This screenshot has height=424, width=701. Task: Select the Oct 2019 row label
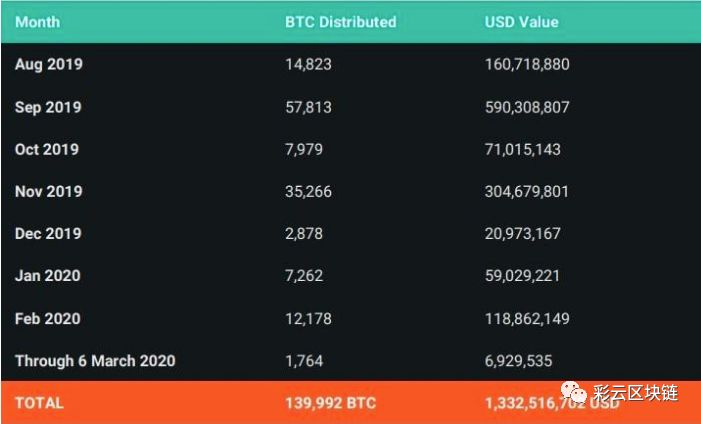click(x=47, y=149)
